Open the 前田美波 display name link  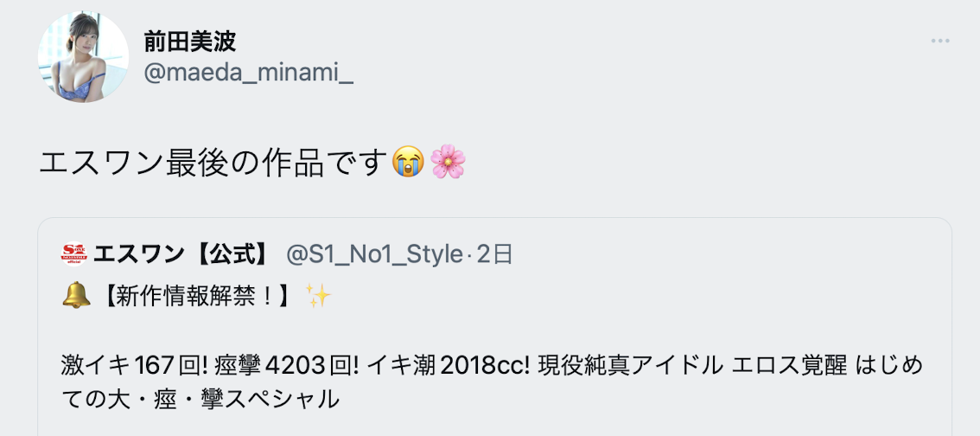(189, 41)
